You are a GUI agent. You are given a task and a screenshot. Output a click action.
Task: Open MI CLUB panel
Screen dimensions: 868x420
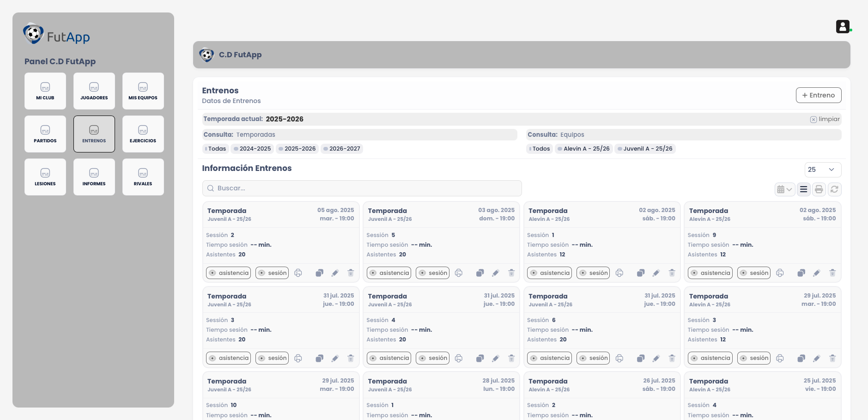point(45,91)
